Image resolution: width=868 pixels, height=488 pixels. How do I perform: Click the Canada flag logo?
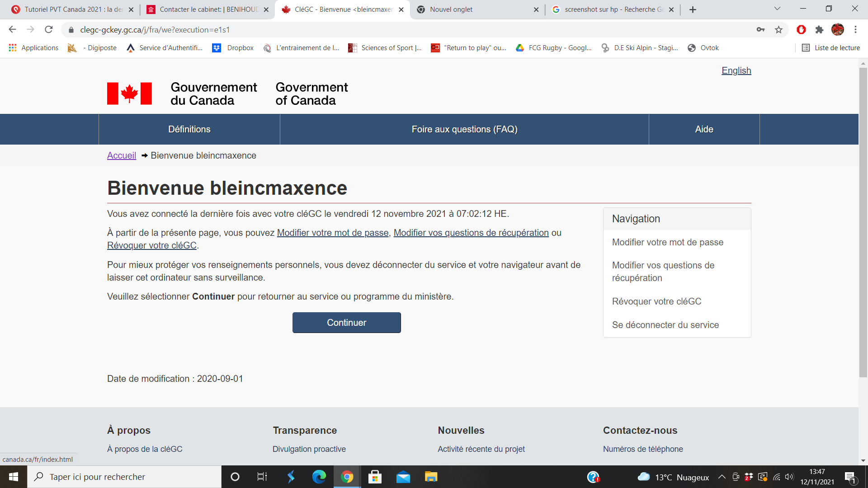129,94
